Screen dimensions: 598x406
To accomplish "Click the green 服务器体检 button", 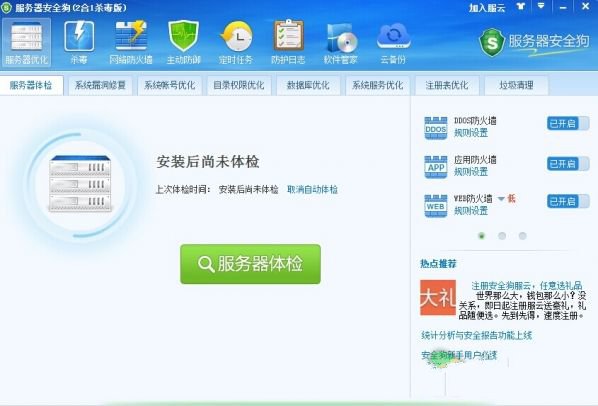I will pyautogui.click(x=250, y=264).
